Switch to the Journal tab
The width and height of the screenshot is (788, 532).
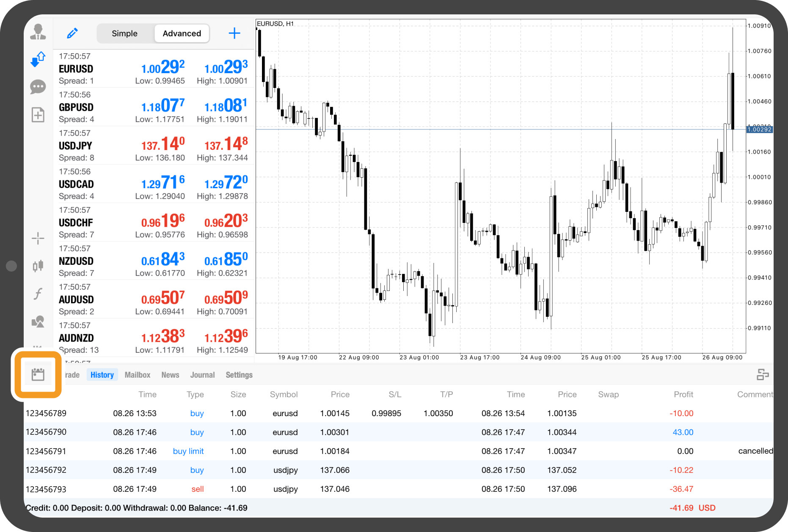point(202,375)
